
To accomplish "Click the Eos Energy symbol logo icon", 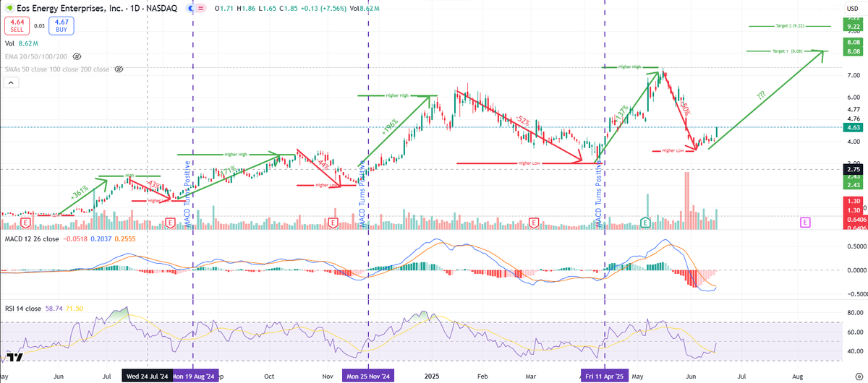I will pyautogui.click(x=9, y=8).
